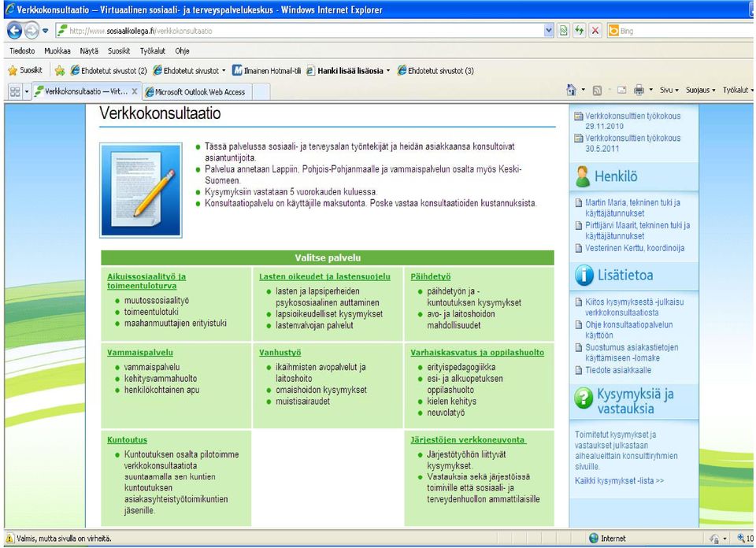Click the address bar URL field
756x548 pixels.
pos(299,31)
